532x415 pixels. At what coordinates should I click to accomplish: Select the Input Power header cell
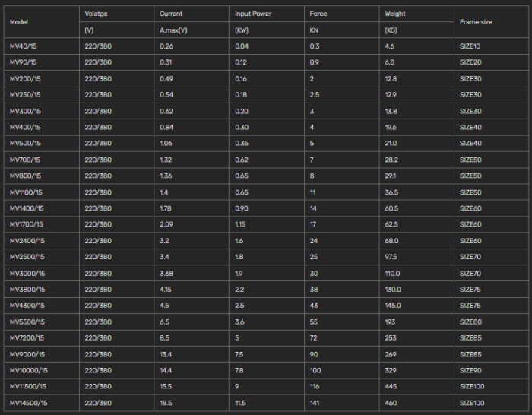253,14
